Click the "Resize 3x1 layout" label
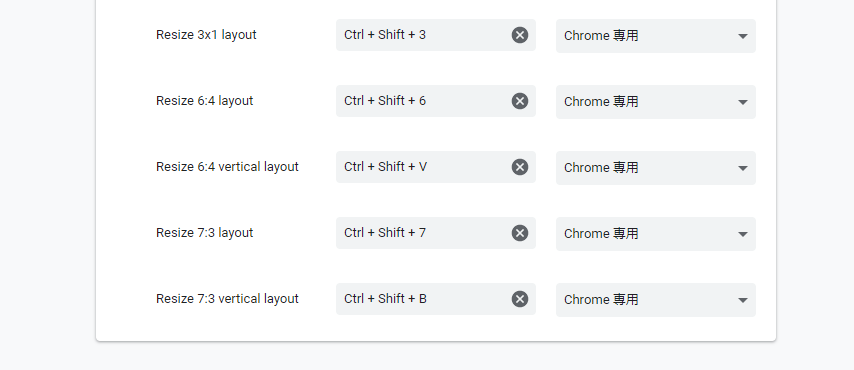 coord(206,35)
